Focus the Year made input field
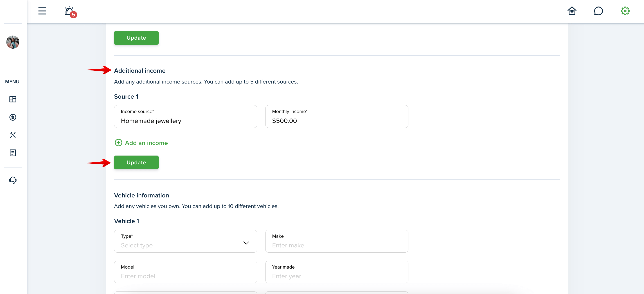644x294 pixels. click(x=336, y=272)
